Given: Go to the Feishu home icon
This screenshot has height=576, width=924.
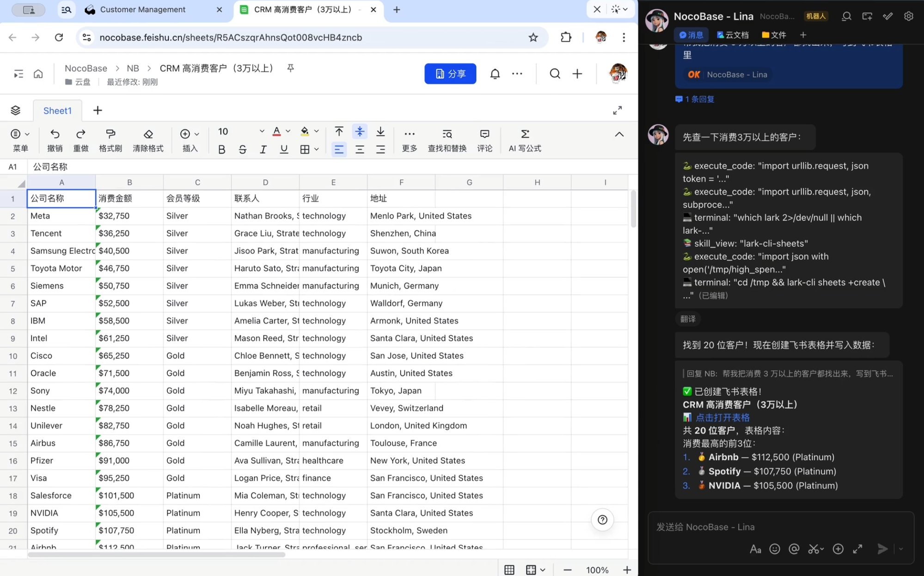Looking at the screenshot, I should 38,74.
